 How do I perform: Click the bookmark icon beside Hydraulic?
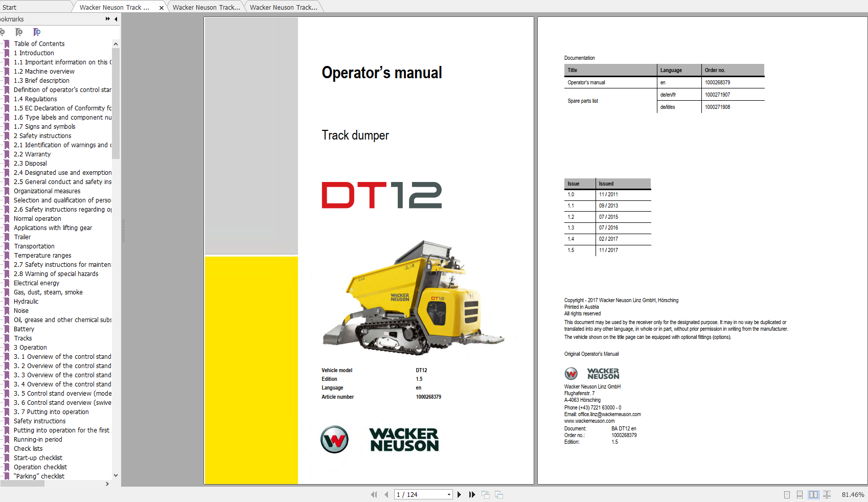[7, 302]
